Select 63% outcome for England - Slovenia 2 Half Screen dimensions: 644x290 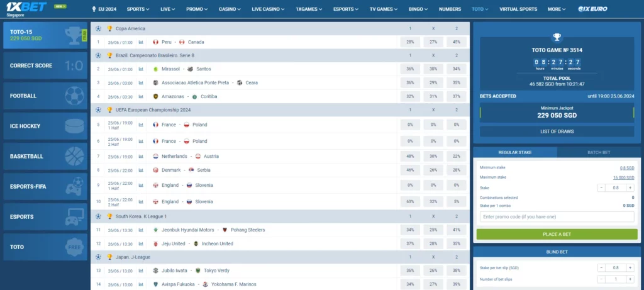click(410, 202)
